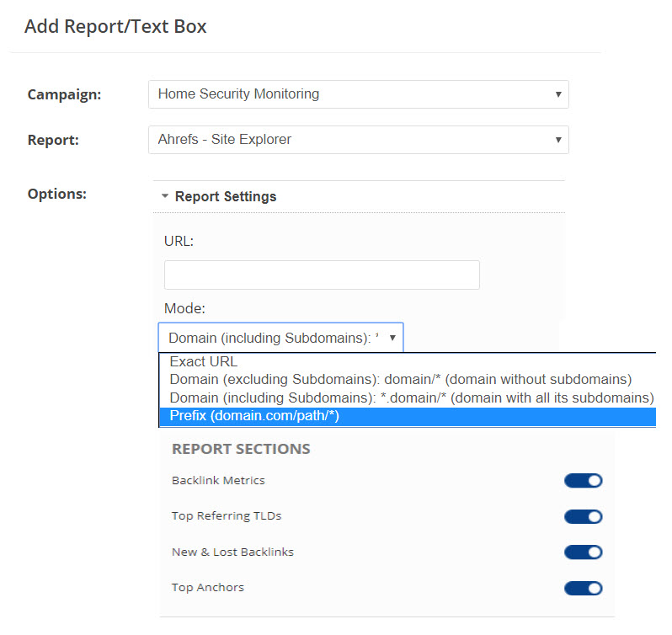The width and height of the screenshot is (672, 635).
Task: Click the Backlink Metrics label text
Action: tap(218, 481)
